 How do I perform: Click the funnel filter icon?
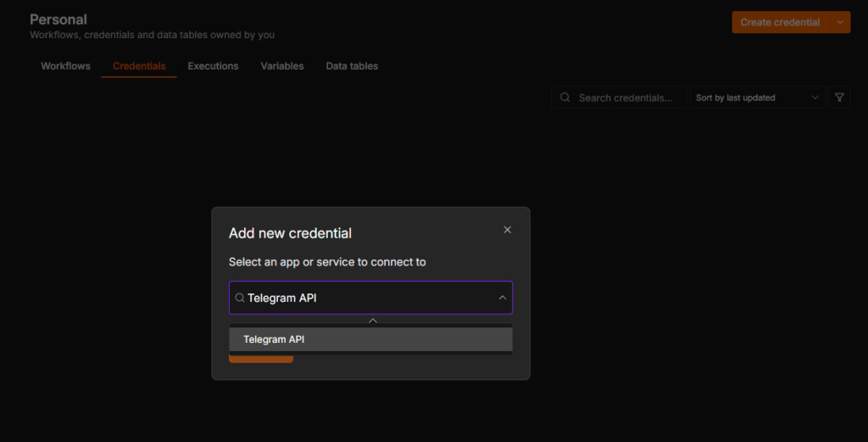[x=839, y=98]
